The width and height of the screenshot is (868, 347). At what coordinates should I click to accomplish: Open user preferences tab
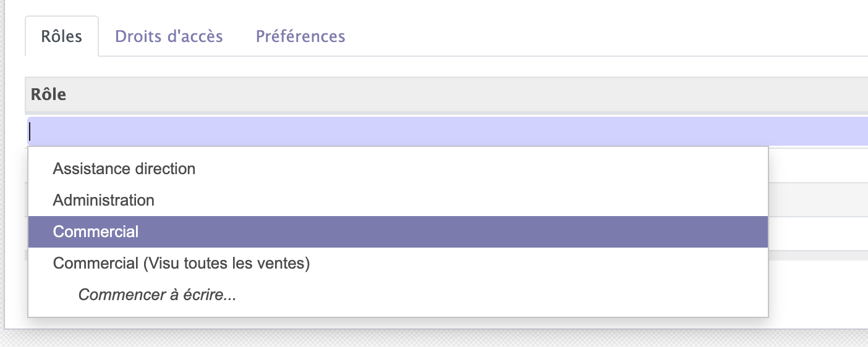[300, 36]
